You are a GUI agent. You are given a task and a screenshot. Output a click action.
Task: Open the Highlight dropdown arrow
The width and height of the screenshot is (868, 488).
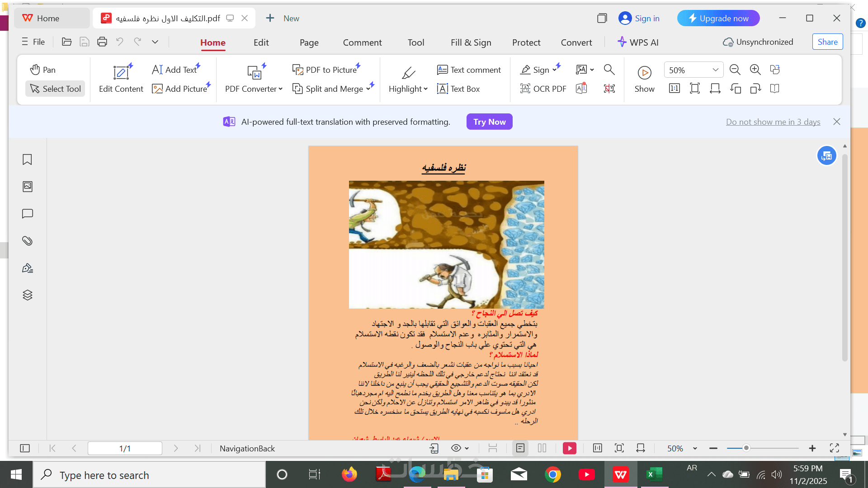[425, 89]
